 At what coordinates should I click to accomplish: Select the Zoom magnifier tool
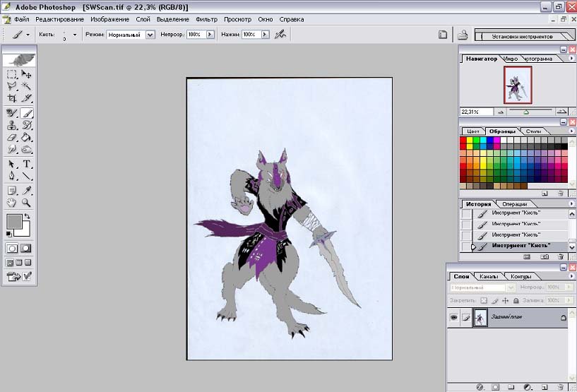point(26,203)
